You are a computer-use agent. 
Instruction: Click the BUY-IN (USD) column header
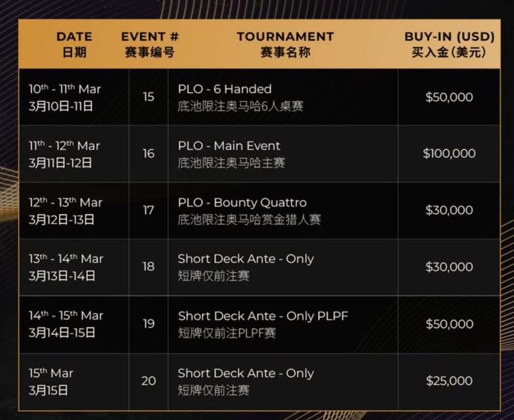pyautogui.click(x=449, y=44)
